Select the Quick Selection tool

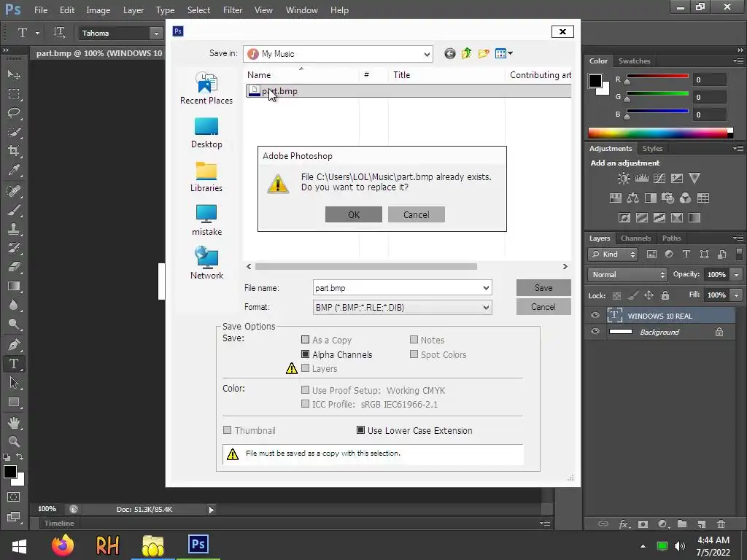(14, 132)
